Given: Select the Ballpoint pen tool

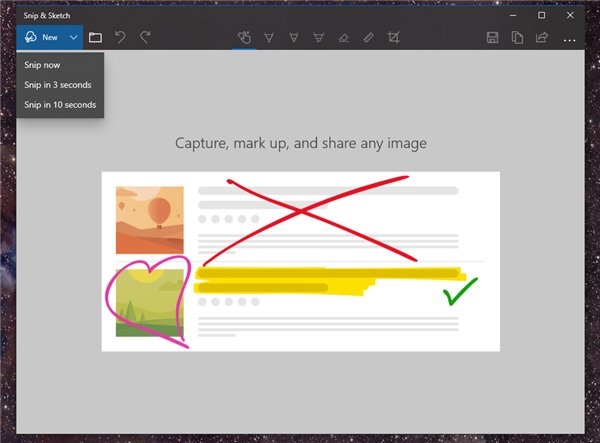Looking at the screenshot, I should (269, 38).
